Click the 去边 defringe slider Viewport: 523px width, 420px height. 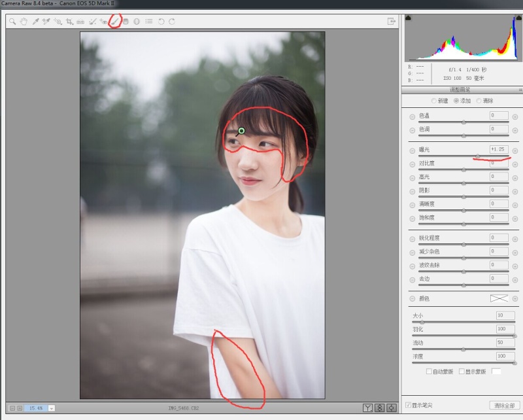coord(464,285)
